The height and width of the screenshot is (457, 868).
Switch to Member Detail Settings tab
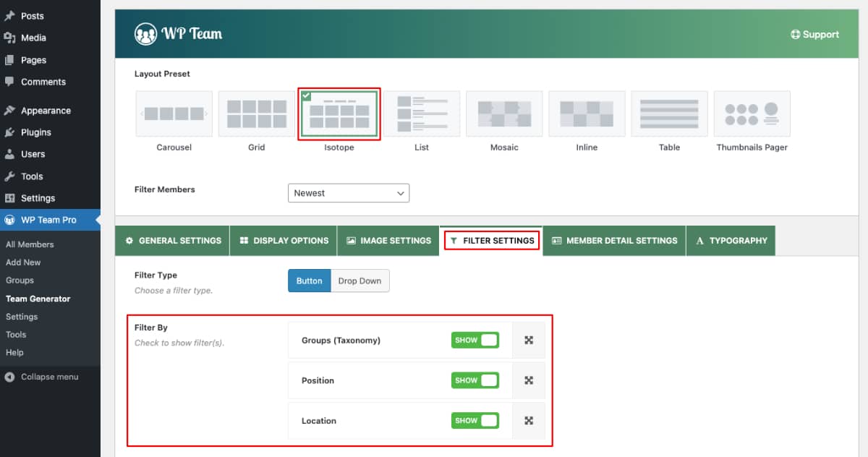[x=615, y=241]
